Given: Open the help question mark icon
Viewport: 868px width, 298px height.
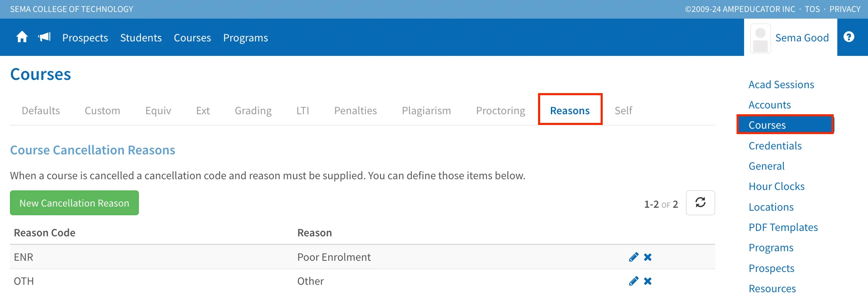Looking at the screenshot, I should coord(849,37).
